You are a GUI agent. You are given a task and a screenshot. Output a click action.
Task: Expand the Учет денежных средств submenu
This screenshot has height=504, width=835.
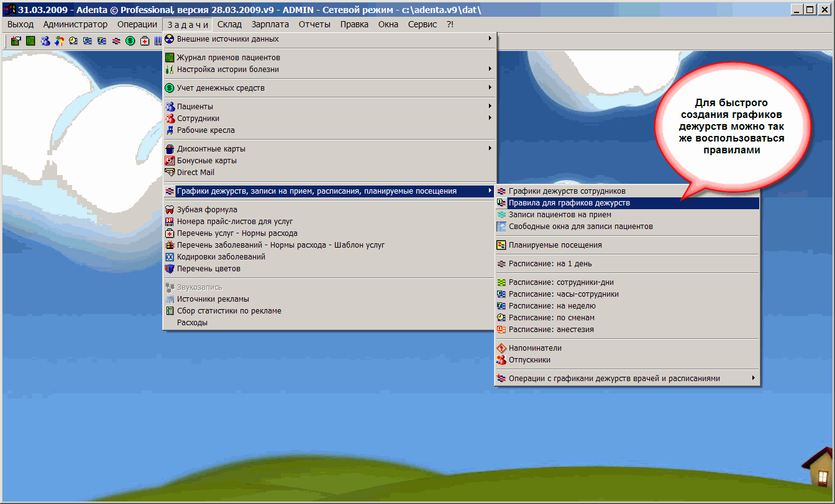pos(329,88)
